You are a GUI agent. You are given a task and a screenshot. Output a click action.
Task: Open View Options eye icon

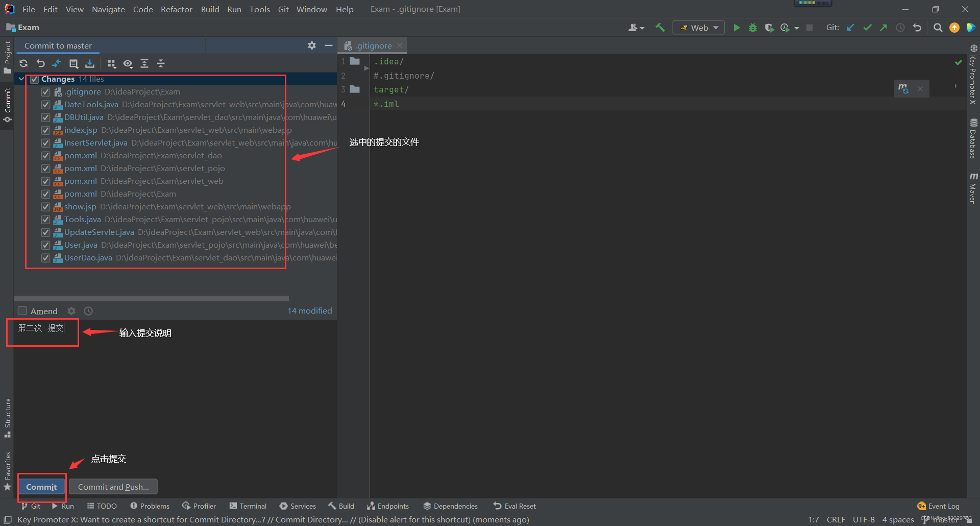[x=128, y=63]
